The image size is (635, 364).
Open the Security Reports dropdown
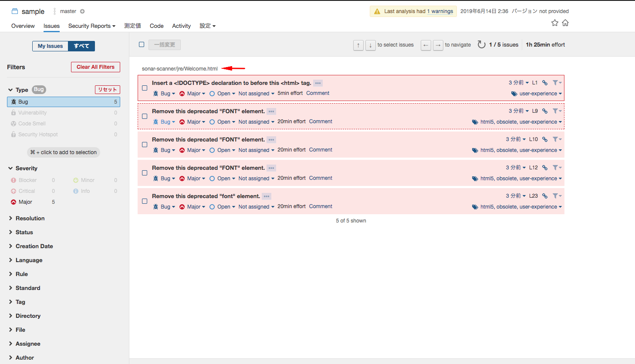[x=92, y=26]
